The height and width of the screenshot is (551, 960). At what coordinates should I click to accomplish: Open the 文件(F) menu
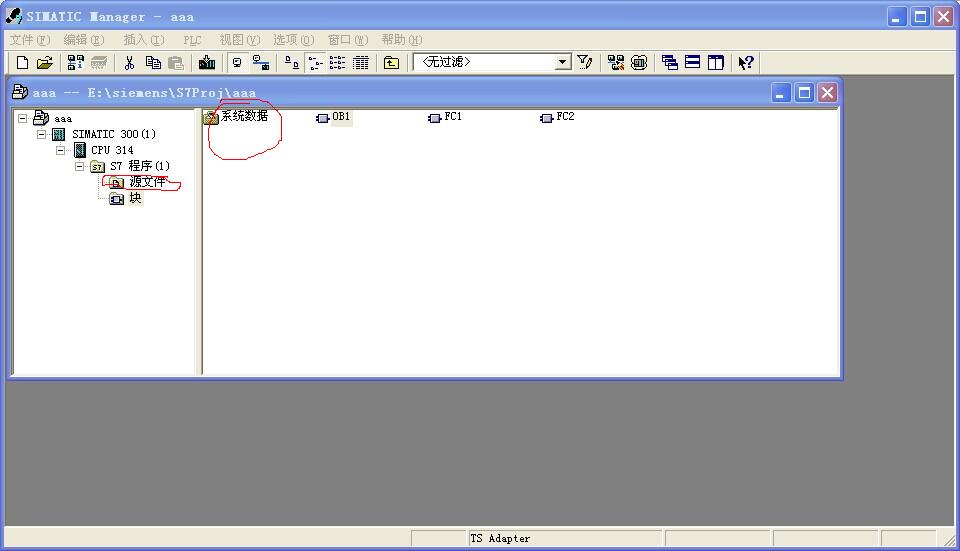click(29, 40)
